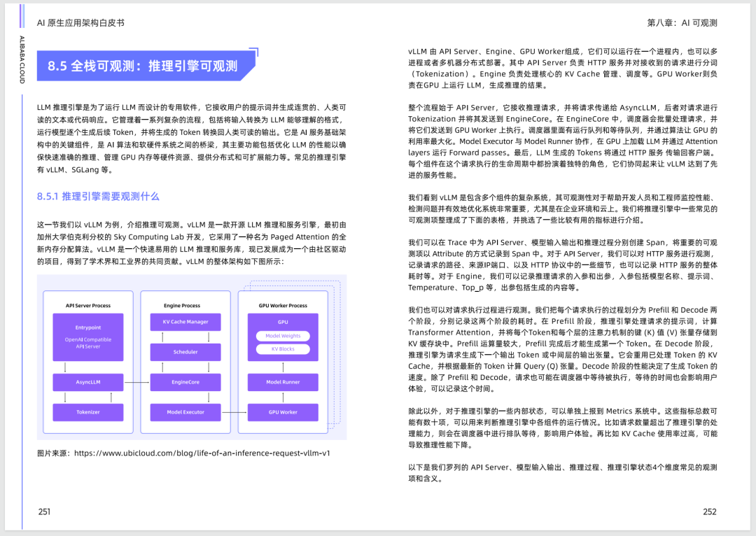Select the 'Scheduler' diagram block
Image resolution: width=756 pixels, height=536 pixels.
point(185,352)
